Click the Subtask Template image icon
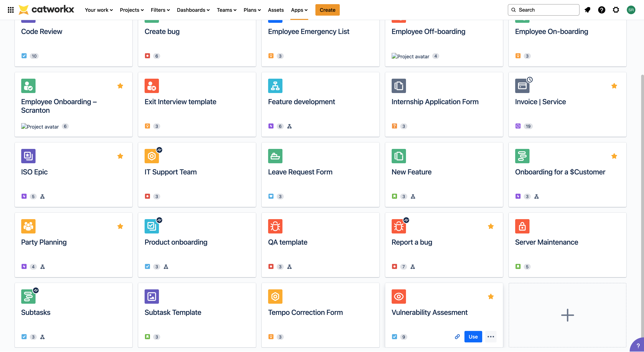Viewport: 644px width, 352px height. pos(151,297)
